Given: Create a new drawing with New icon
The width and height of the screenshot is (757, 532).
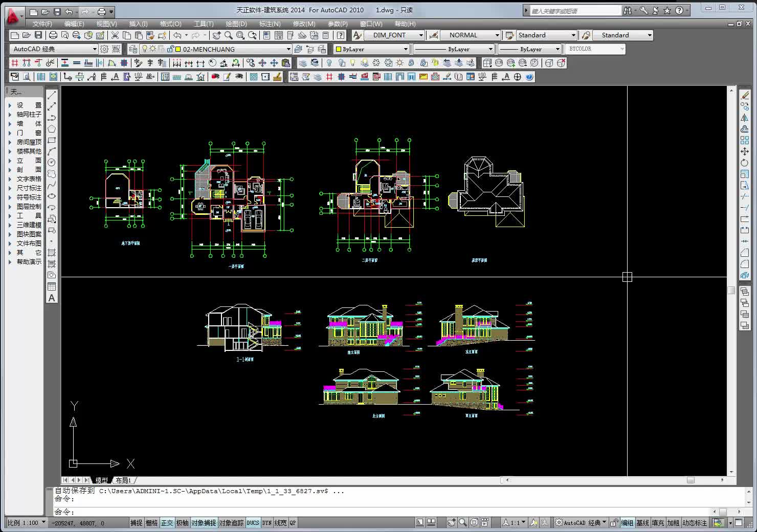Looking at the screenshot, I should tap(15, 35).
